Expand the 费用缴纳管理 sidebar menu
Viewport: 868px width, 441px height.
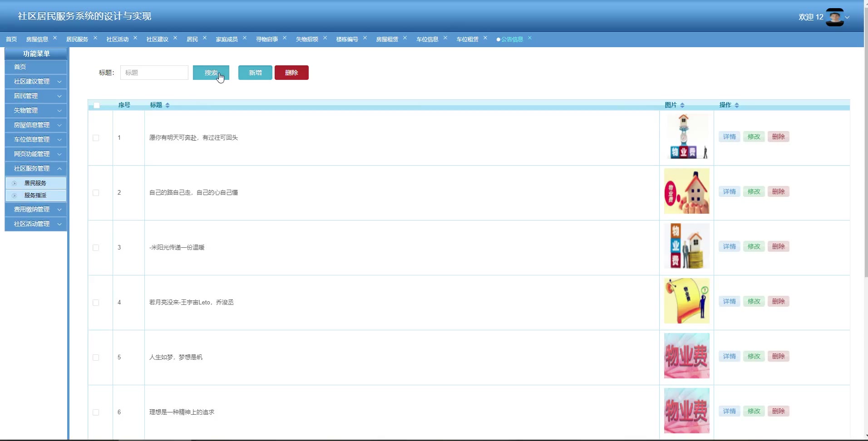tap(36, 210)
